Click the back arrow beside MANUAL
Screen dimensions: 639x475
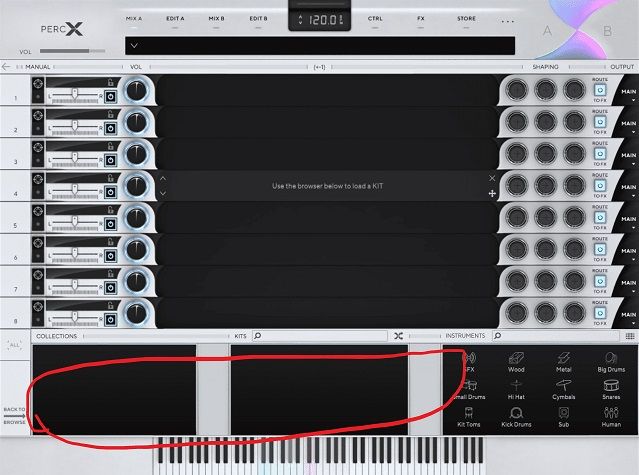pos(6,66)
